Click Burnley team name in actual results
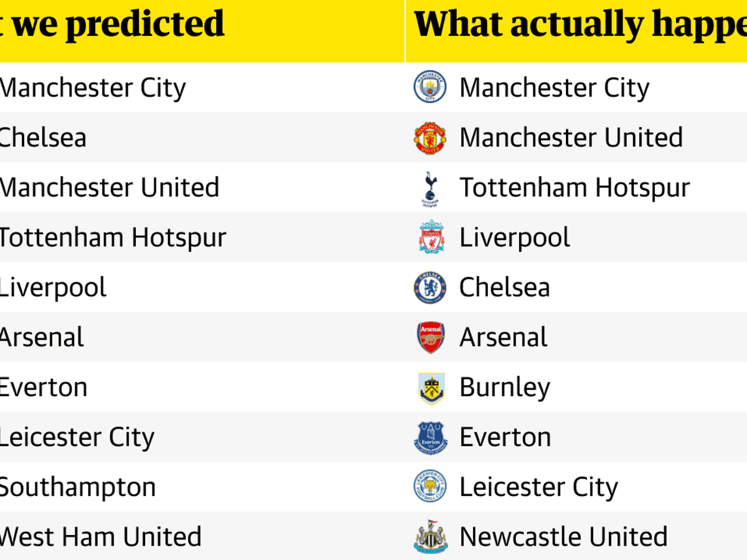 505,388
